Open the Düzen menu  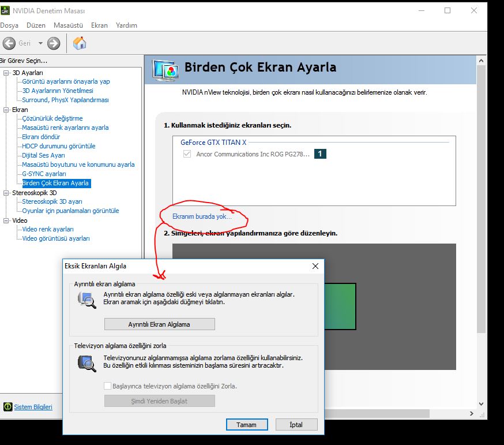(36, 25)
